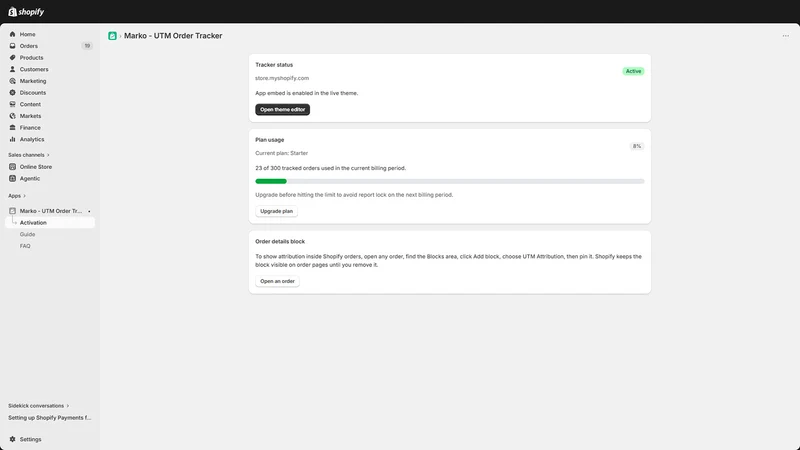Expand the Apps section
This screenshot has height=450, width=800.
coord(17,196)
